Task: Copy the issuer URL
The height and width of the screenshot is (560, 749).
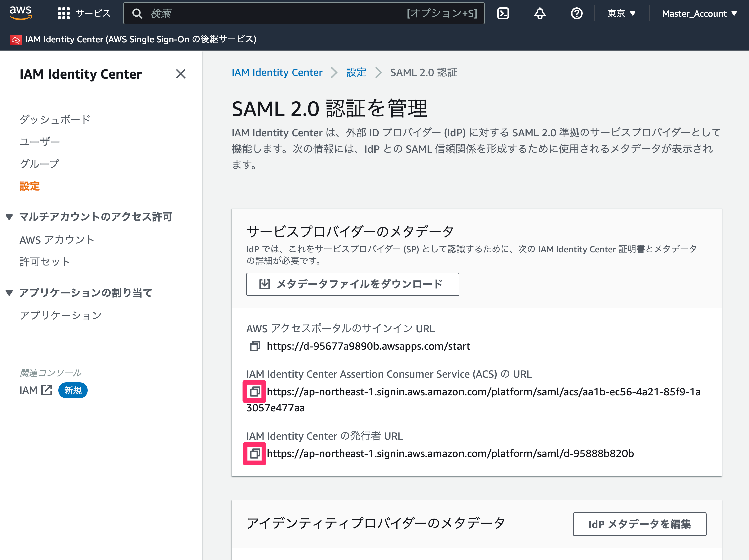Action: pos(255,453)
